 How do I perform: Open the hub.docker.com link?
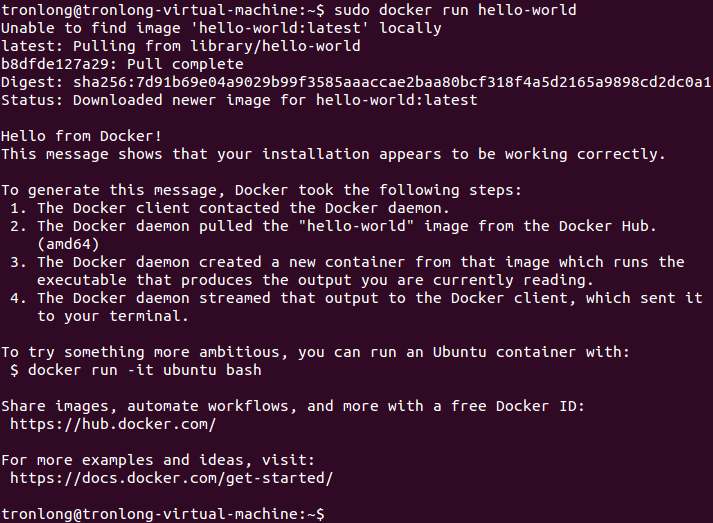[x=113, y=424]
